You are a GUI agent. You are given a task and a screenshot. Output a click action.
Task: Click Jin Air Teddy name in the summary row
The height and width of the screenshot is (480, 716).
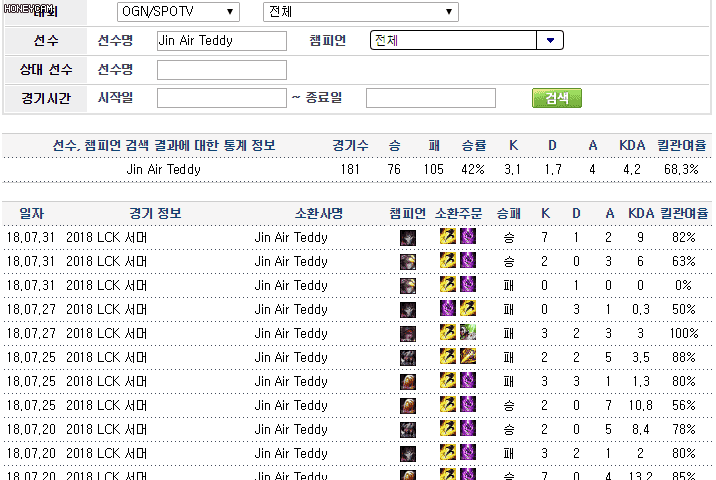point(163,169)
